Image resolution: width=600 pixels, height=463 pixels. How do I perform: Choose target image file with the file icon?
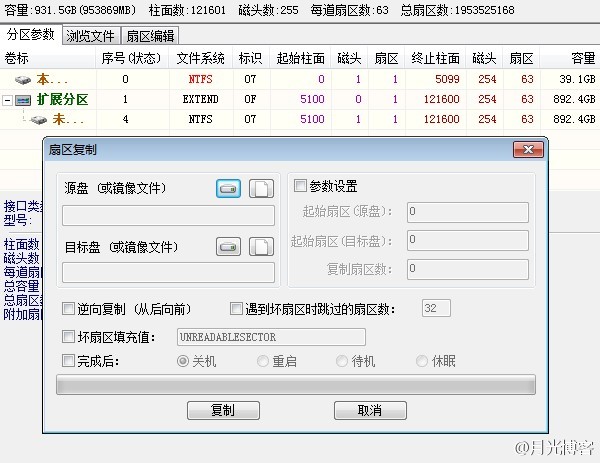point(260,247)
